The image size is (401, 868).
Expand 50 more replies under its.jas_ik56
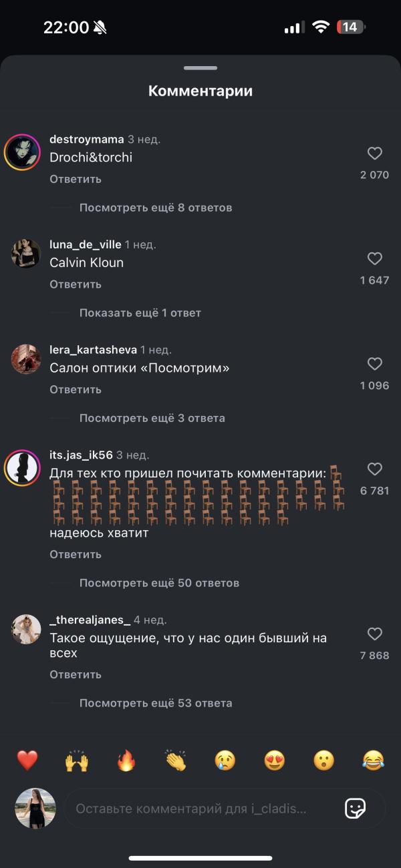(x=159, y=583)
